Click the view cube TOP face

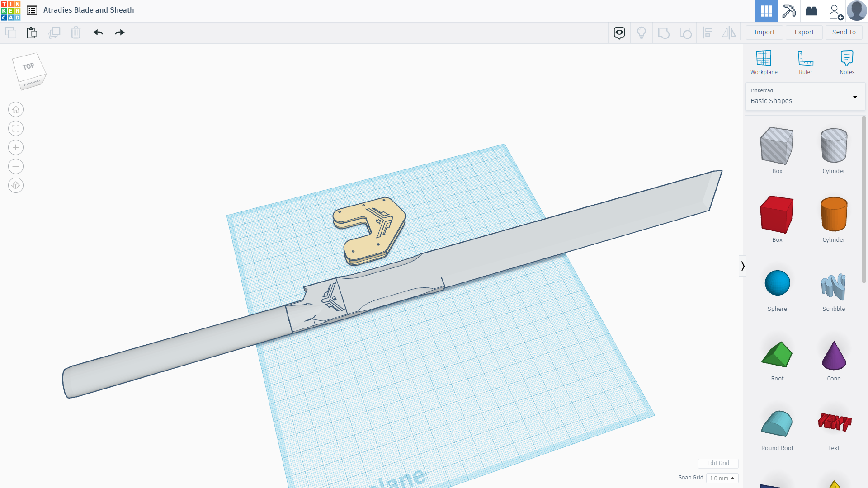[28, 66]
